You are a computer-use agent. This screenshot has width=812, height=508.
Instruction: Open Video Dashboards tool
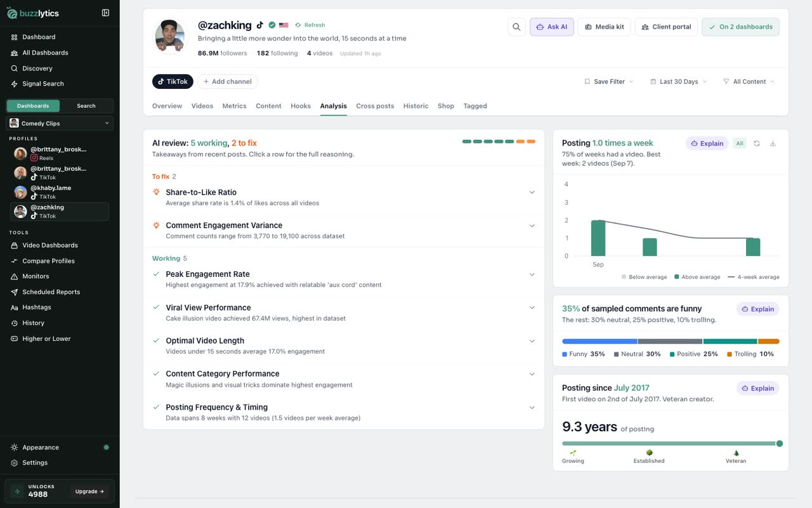point(60,245)
